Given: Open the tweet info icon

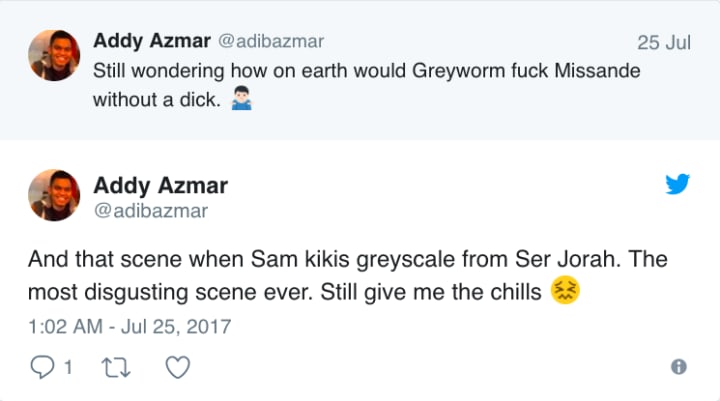Looking at the screenshot, I should click(x=679, y=367).
